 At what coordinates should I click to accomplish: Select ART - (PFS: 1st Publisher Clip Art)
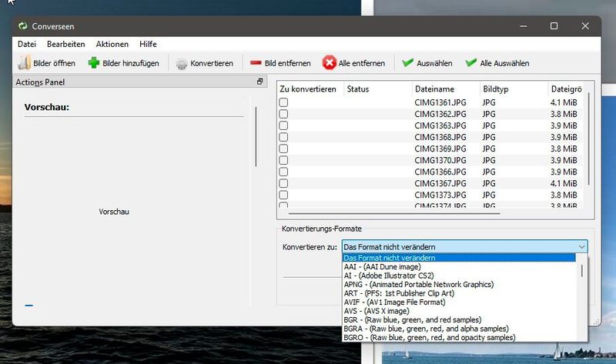[458, 293]
